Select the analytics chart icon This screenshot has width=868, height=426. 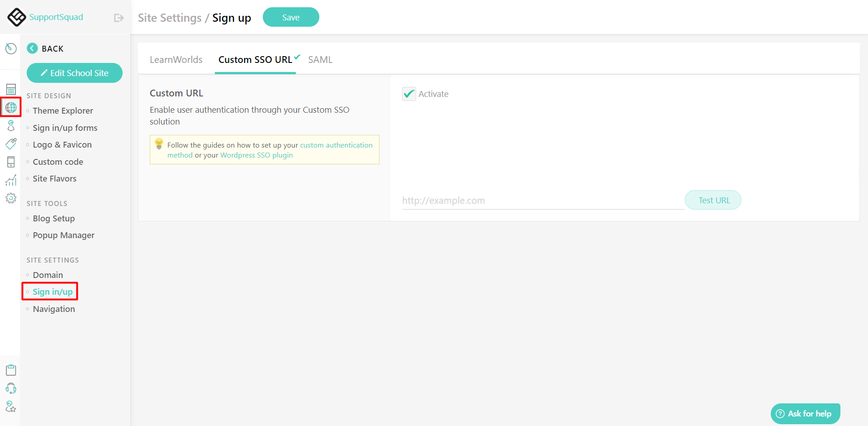(x=11, y=180)
